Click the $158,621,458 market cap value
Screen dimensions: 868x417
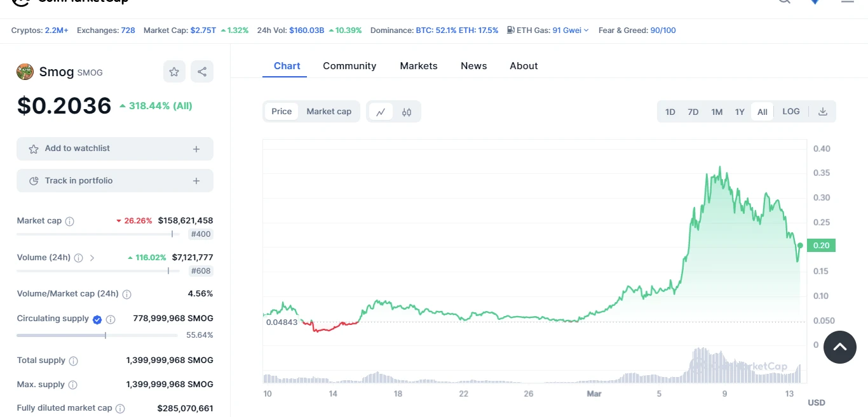[x=186, y=221]
